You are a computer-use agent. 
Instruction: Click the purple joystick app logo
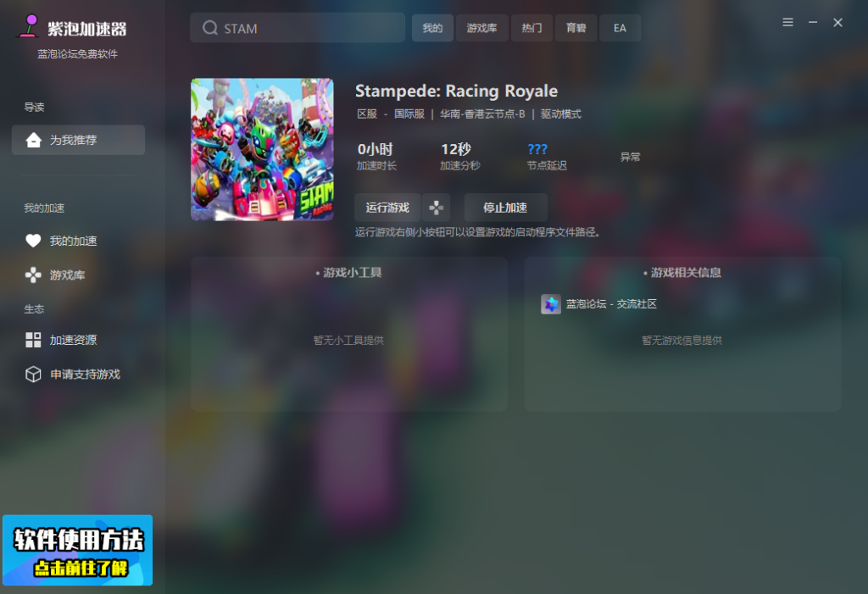point(28,26)
